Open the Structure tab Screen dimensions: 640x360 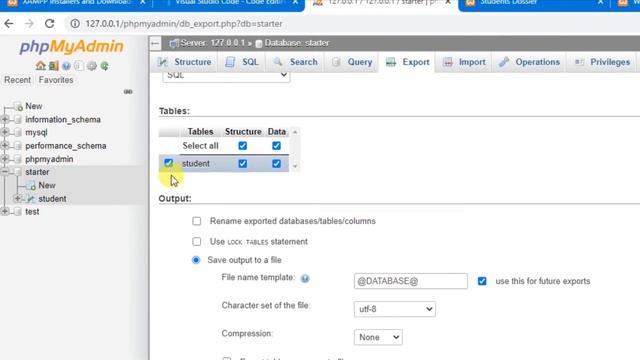coord(184,62)
